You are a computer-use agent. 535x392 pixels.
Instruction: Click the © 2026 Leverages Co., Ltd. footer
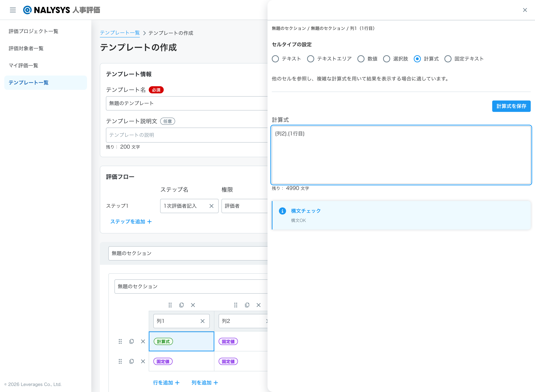(x=33, y=384)
